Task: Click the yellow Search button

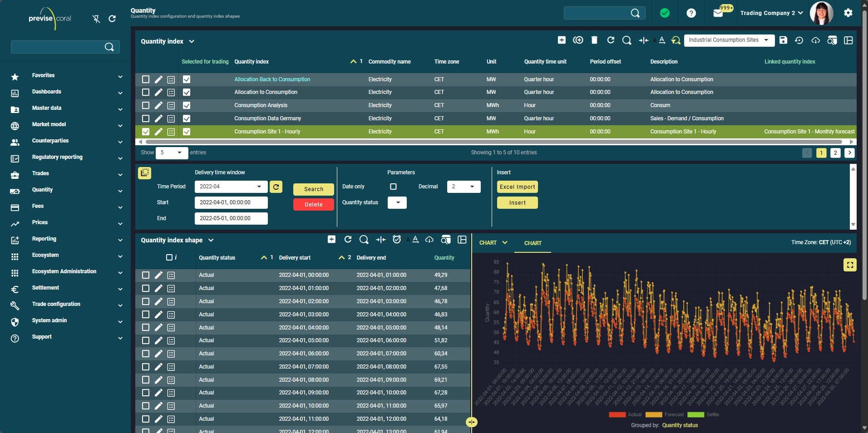Action: (313, 189)
